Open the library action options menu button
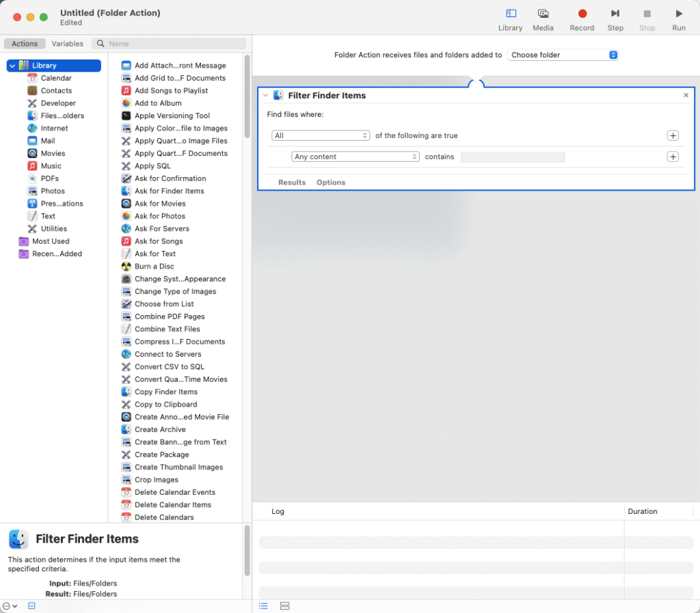700x613 pixels. click(x=10, y=606)
